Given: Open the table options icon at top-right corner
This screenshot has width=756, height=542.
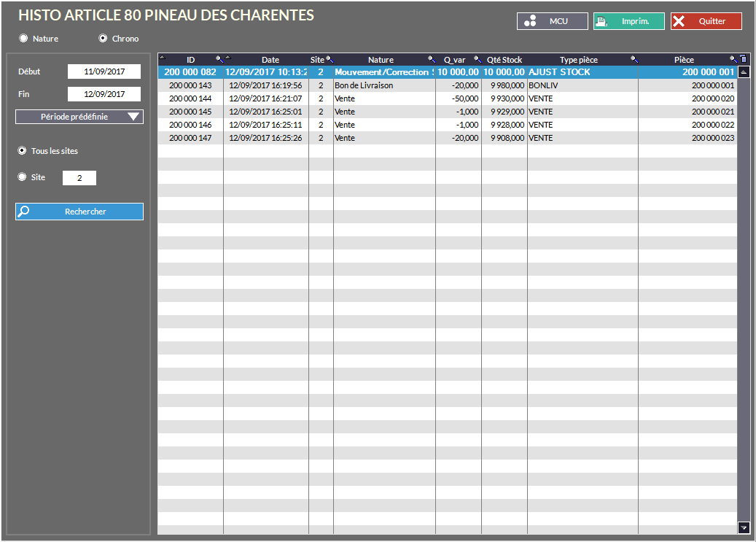Looking at the screenshot, I should tap(744, 59).
